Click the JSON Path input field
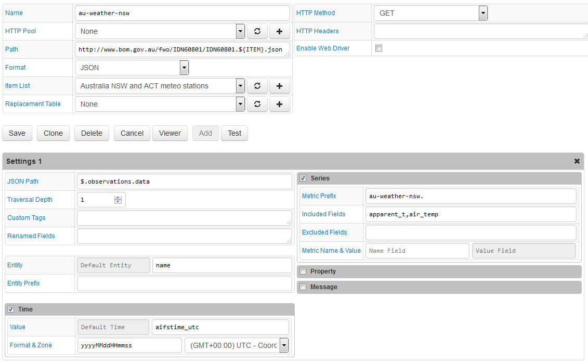Image resolution: width=588 pixels, height=364 pixels. click(x=185, y=181)
